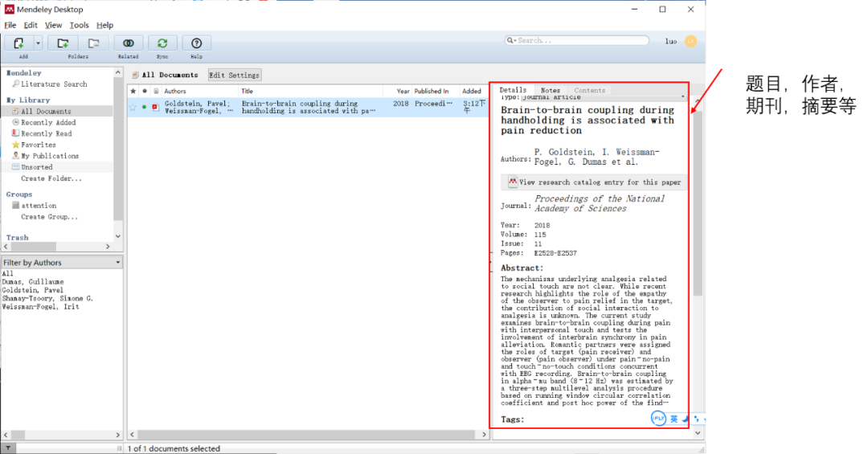Click the Year value 2018 in Details
The width and height of the screenshot is (868, 454).
[x=542, y=225]
